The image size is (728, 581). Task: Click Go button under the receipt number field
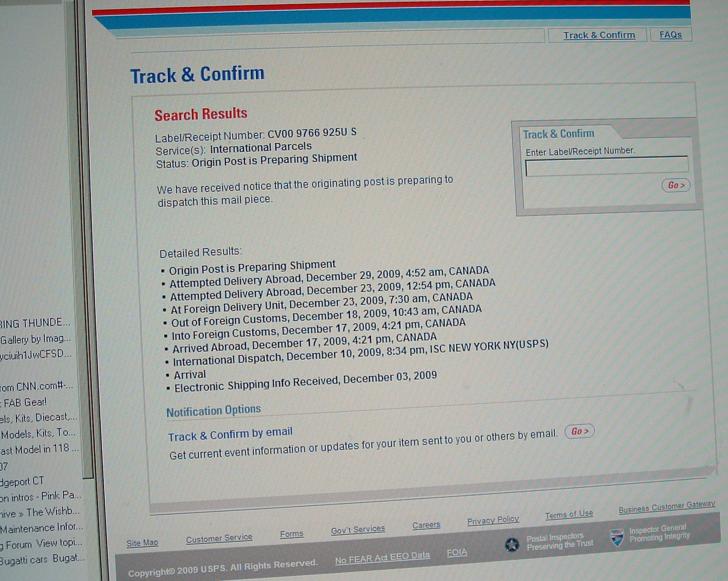tap(676, 185)
